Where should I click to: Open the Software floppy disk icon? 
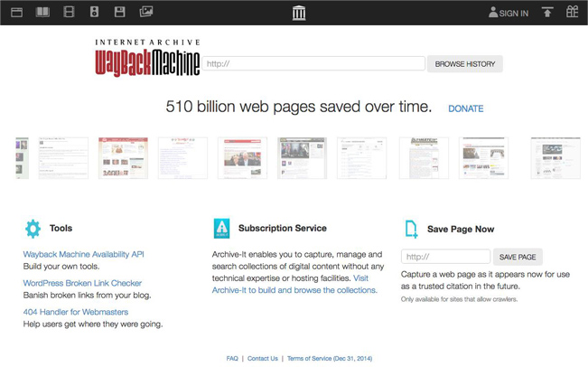119,12
